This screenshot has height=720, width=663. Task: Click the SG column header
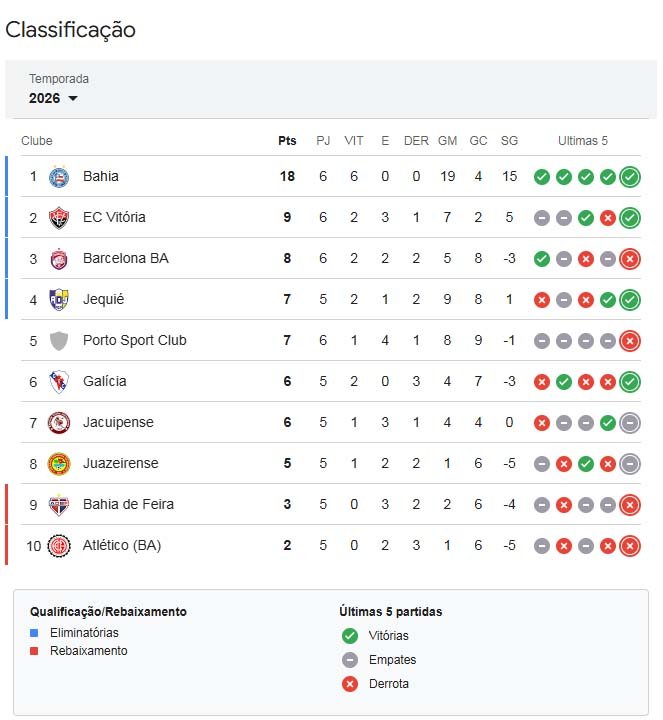[509, 141]
